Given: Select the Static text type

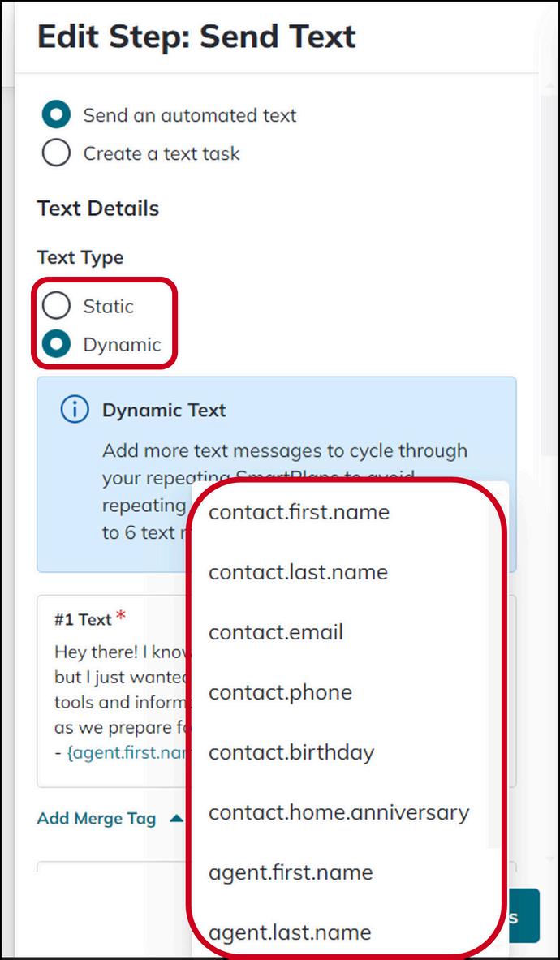Looking at the screenshot, I should (56, 306).
